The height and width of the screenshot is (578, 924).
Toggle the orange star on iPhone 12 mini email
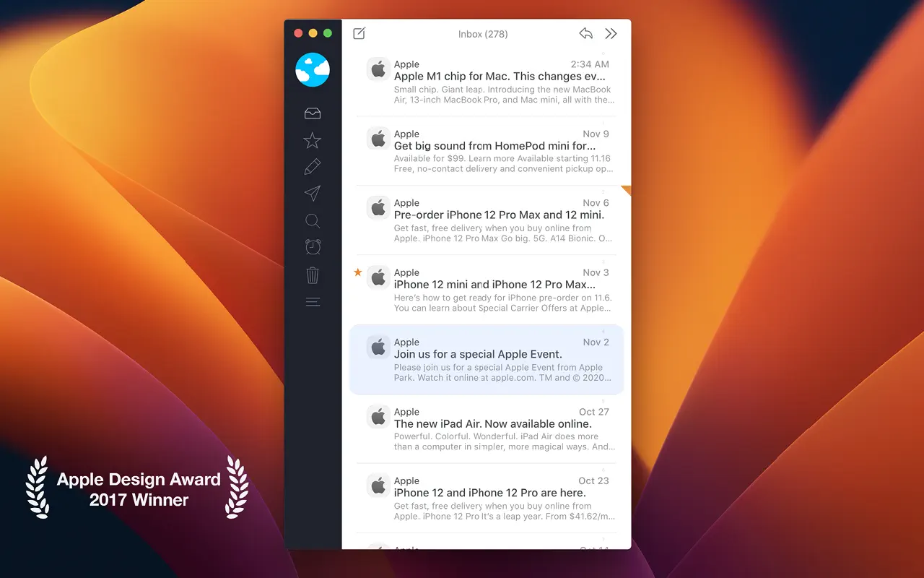358,272
